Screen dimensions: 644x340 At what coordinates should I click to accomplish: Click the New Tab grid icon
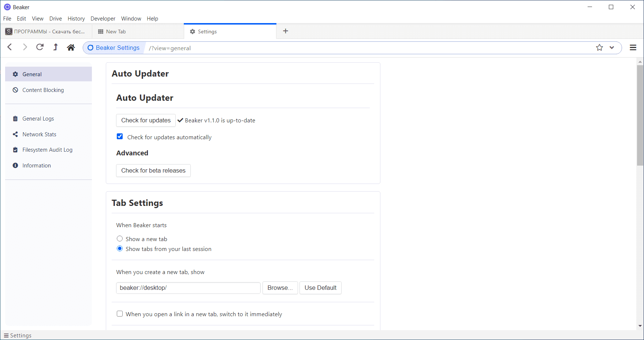101,32
